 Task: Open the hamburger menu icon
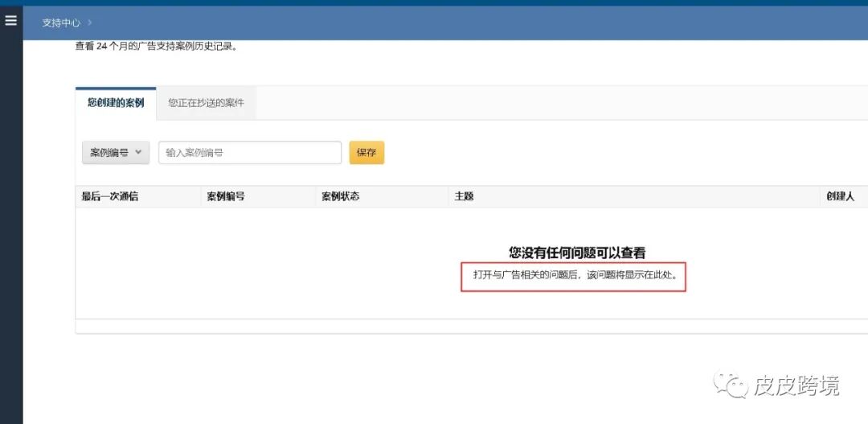pyautogui.click(x=10, y=20)
